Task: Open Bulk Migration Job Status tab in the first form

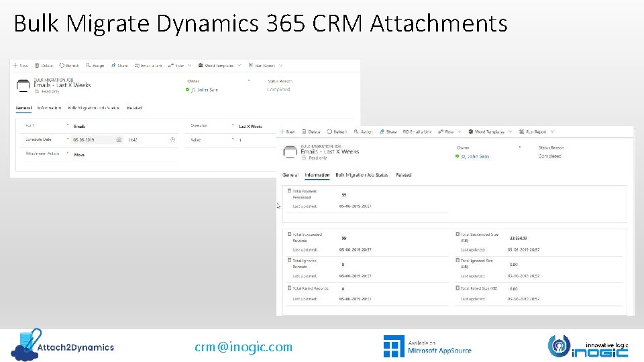Action: (x=94, y=108)
